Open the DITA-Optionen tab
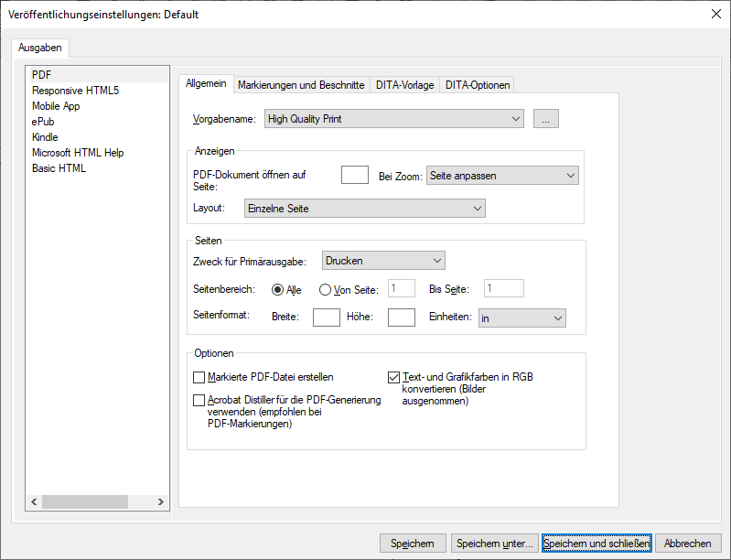This screenshot has height=560, width=731. (477, 85)
